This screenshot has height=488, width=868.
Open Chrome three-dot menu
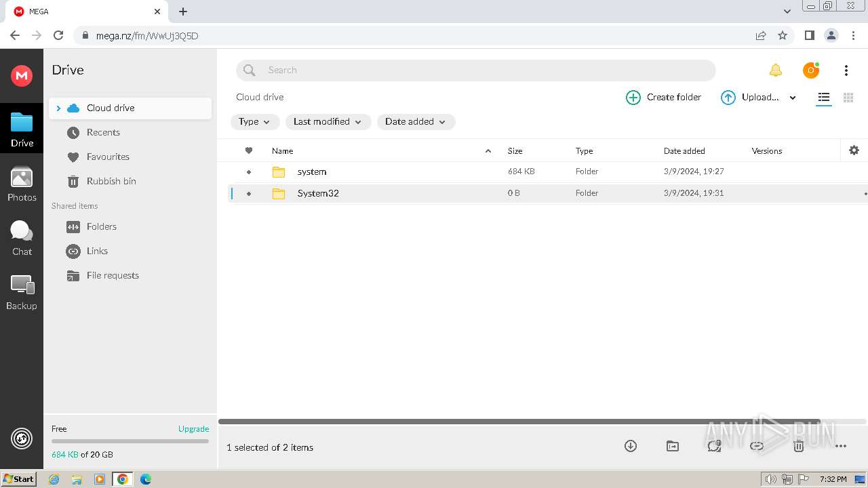[x=853, y=35]
